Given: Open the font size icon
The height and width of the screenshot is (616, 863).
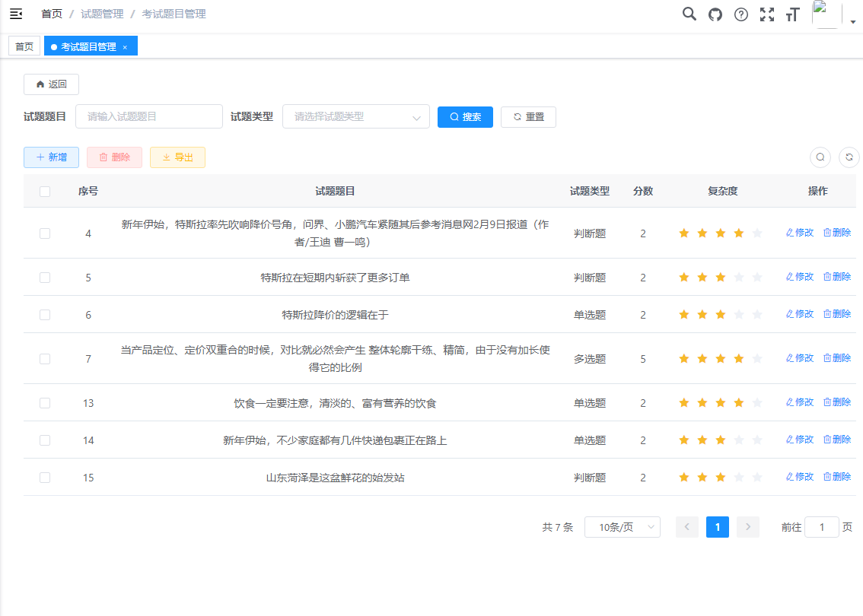Looking at the screenshot, I should 792,14.
